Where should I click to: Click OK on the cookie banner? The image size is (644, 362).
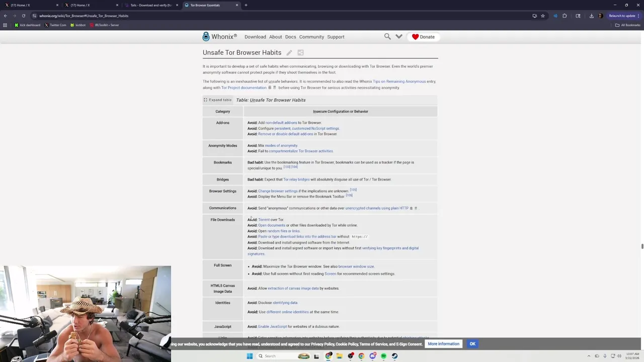472,344
